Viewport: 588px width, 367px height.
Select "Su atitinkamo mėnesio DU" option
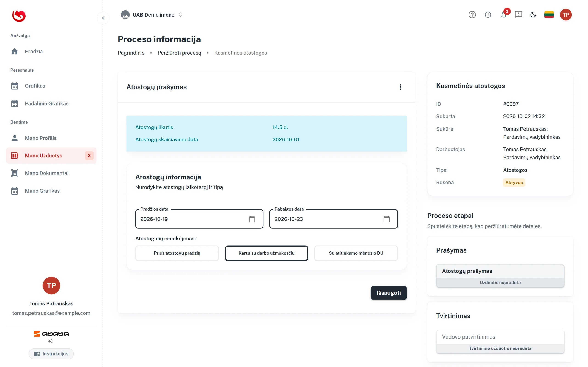pos(356,253)
